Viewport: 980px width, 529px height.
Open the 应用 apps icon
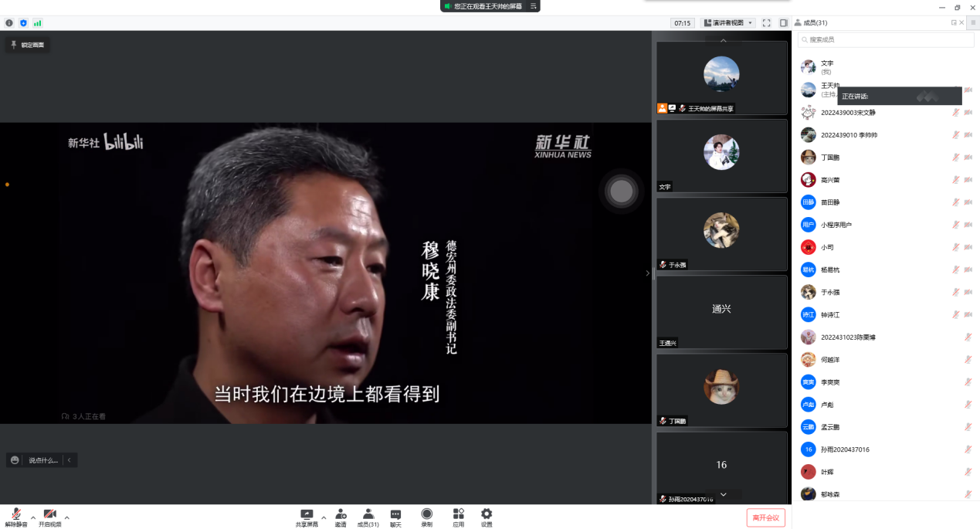point(458,517)
